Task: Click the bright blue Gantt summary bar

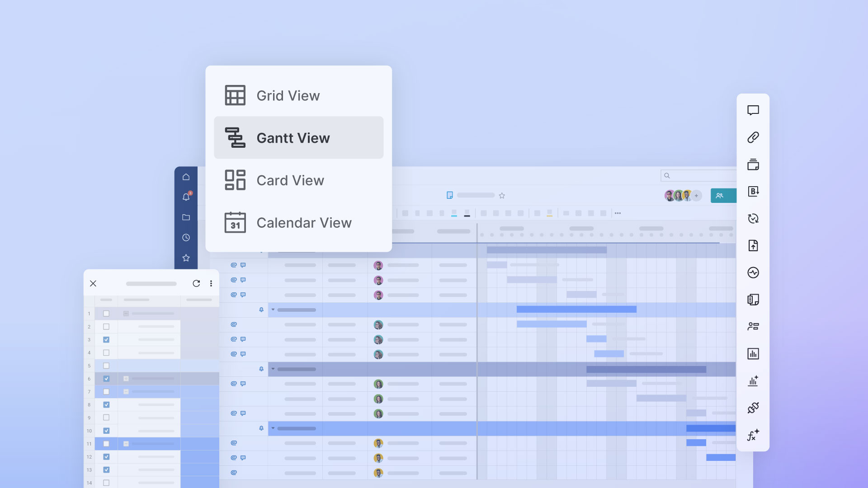Action: 576,310
